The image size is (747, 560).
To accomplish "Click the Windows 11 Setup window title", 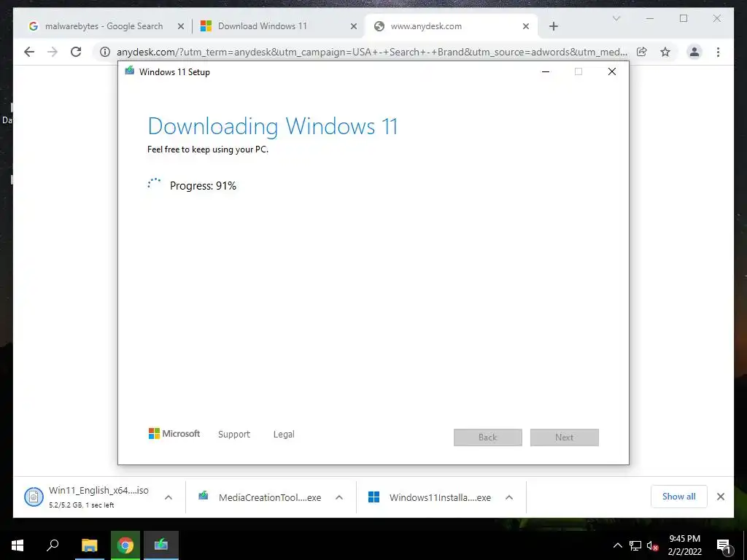I will point(174,72).
